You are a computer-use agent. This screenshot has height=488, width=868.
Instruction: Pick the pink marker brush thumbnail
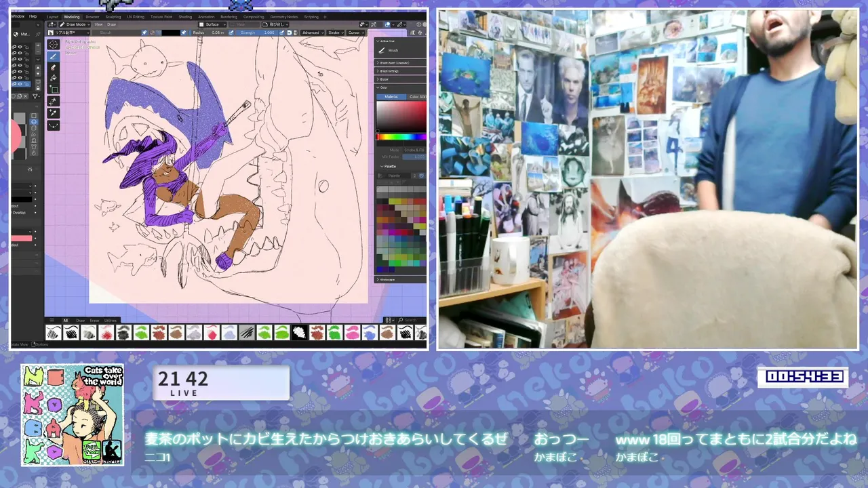[x=352, y=332]
